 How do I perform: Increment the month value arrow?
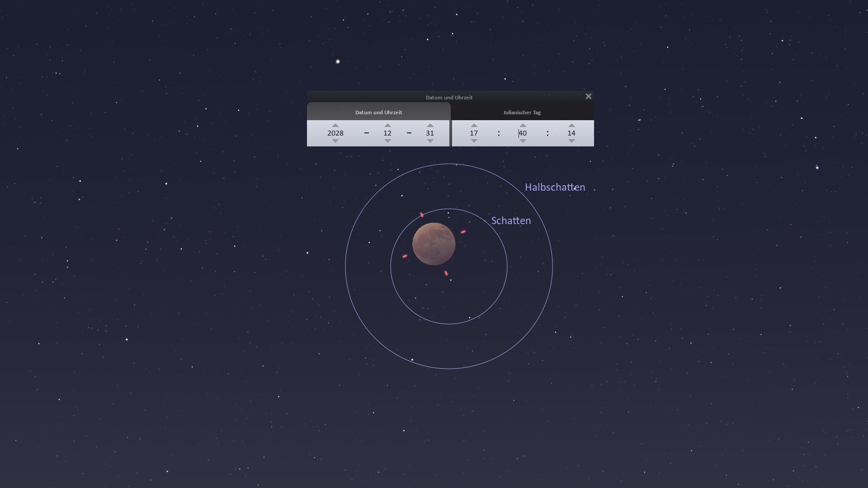(387, 126)
